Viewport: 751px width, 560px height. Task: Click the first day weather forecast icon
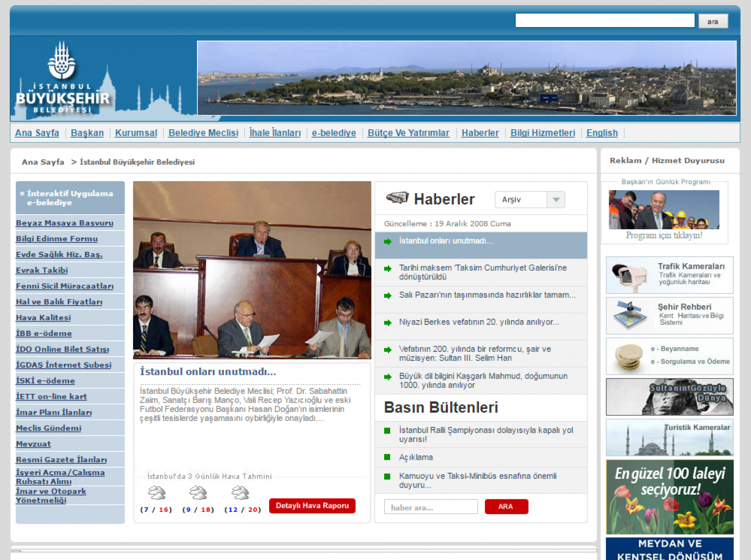point(156,493)
